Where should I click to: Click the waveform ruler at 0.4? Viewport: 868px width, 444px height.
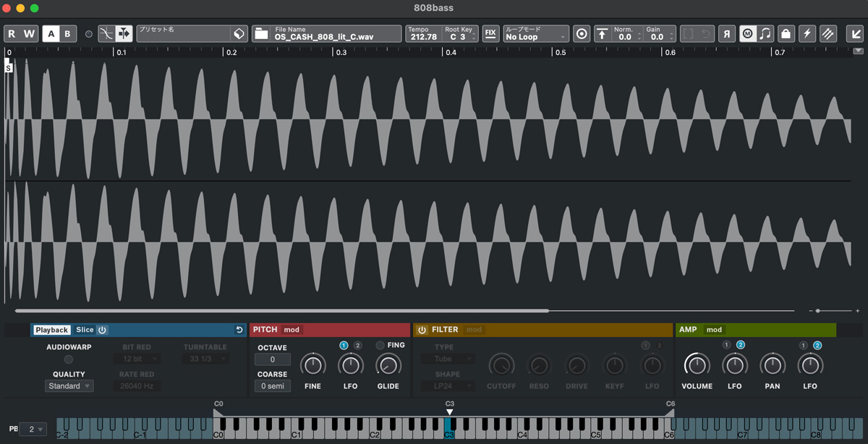pos(450,52)
